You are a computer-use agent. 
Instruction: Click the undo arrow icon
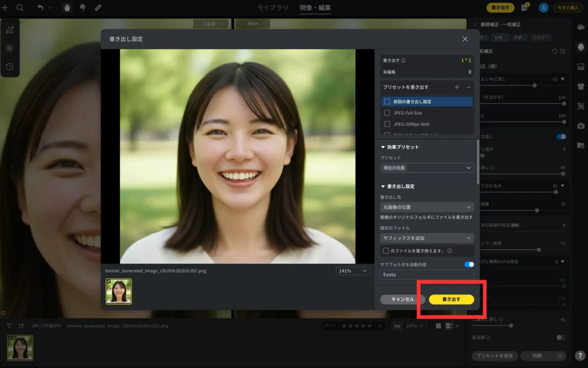pos(40,7)
